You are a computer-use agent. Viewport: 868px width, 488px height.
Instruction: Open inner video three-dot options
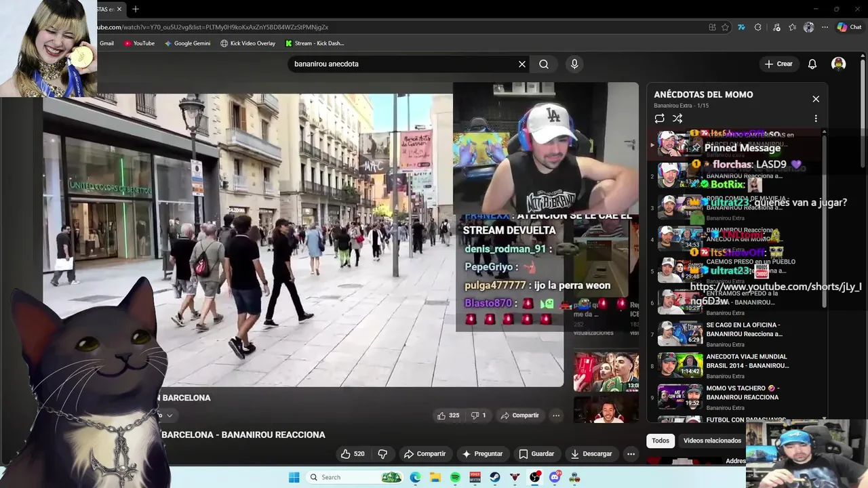click(x=556, y=415)
